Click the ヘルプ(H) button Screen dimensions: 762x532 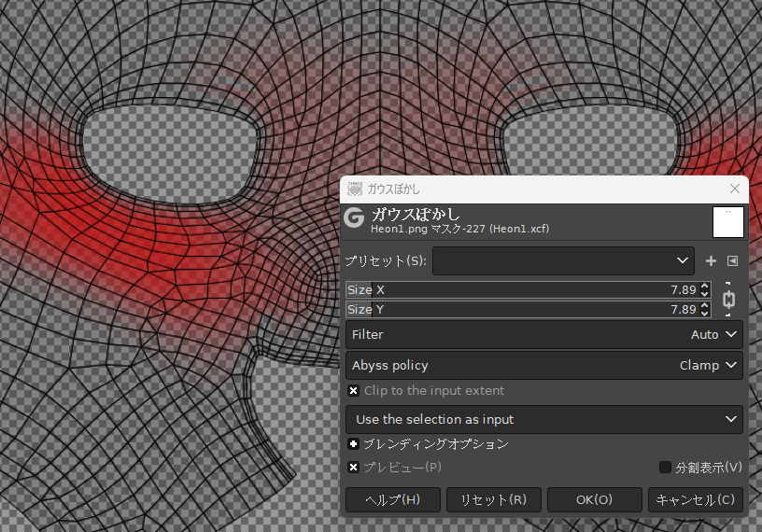coord(392,499)
